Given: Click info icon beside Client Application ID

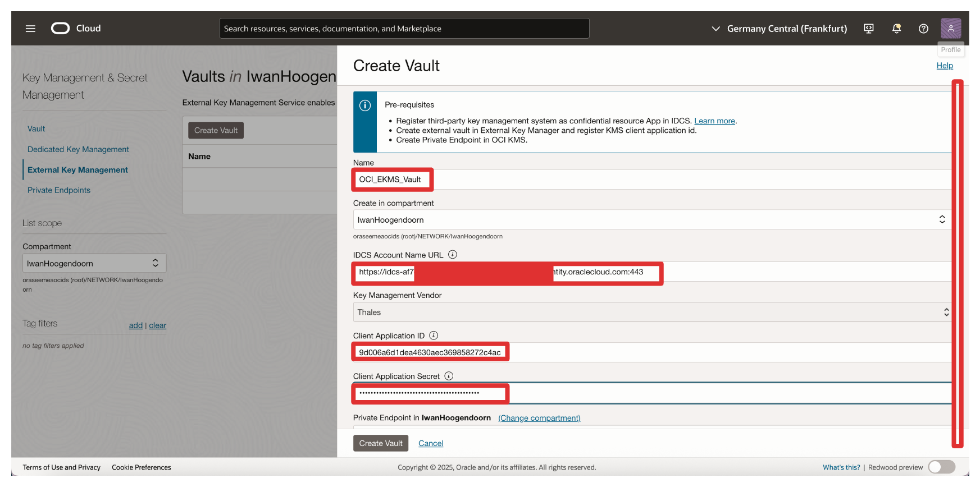Looking at the screenshot, I should click(x=434, y=336).
